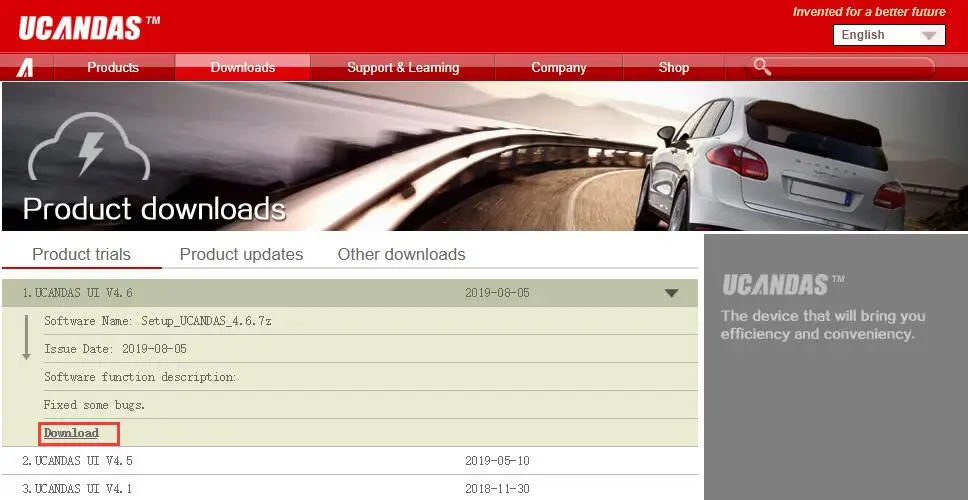This screenshot has width=968, height=500.
Task: Open the Support & Learning menu
Action: click(403, 67)
